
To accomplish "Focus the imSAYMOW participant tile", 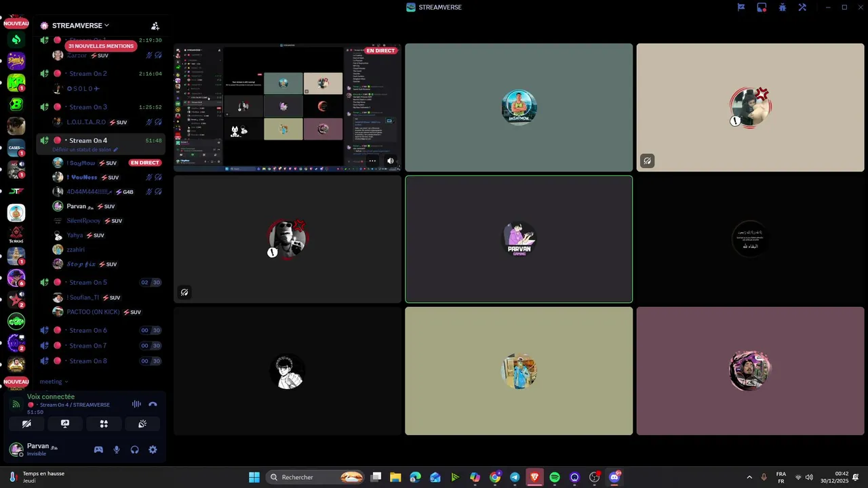I will [x=519, y=107].
